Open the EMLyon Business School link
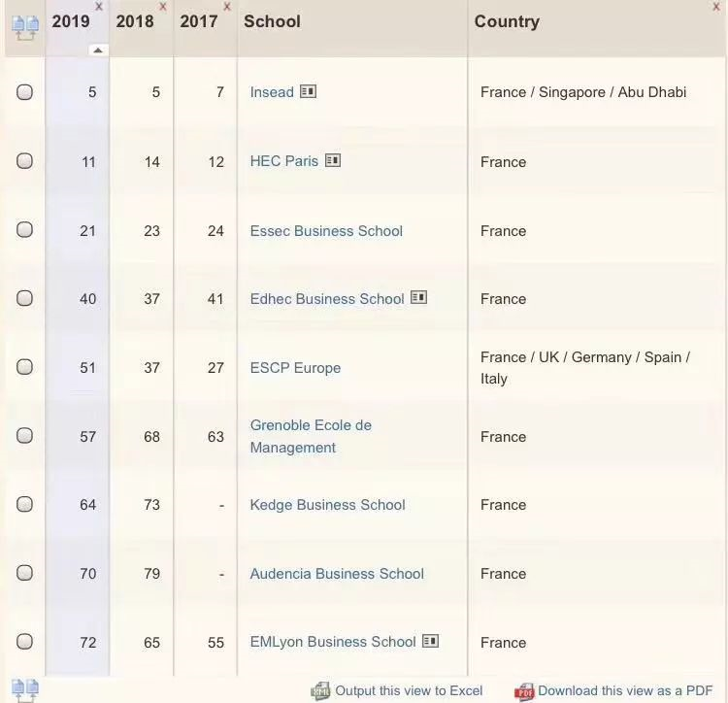The image size is (728, 703). pyautogui.click(x=333, y=642)
